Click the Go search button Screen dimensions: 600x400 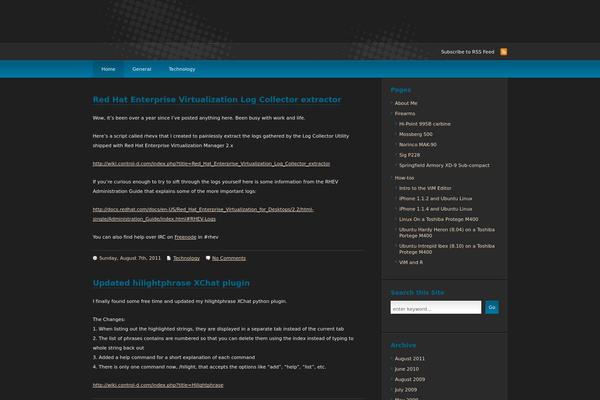492,307
